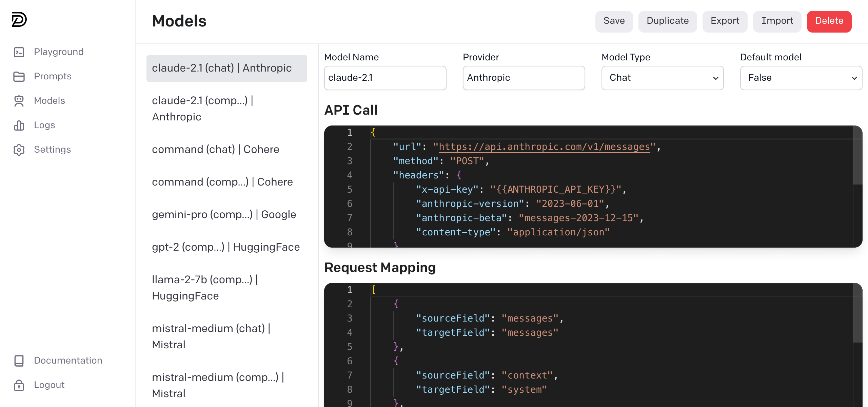The image size is (868, 407).
Task: Open the anthropic API URL link
Action: pos(544,147)
